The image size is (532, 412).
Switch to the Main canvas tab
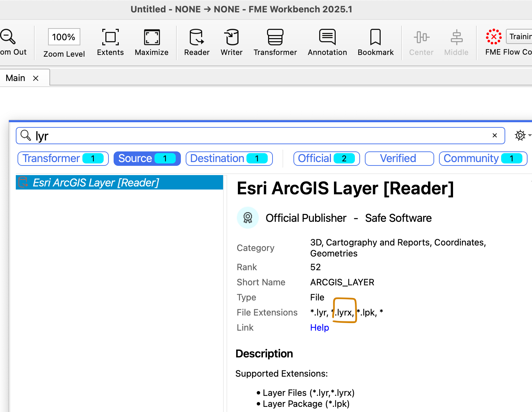click(x=15, y=78)
